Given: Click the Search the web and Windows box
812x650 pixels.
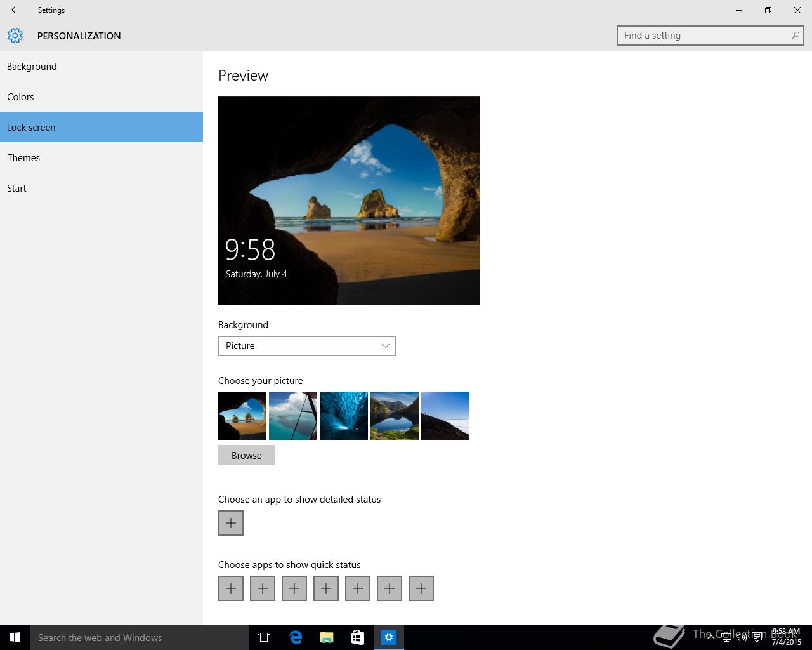Looking at the screenshot, I should (x=140, y=637).
